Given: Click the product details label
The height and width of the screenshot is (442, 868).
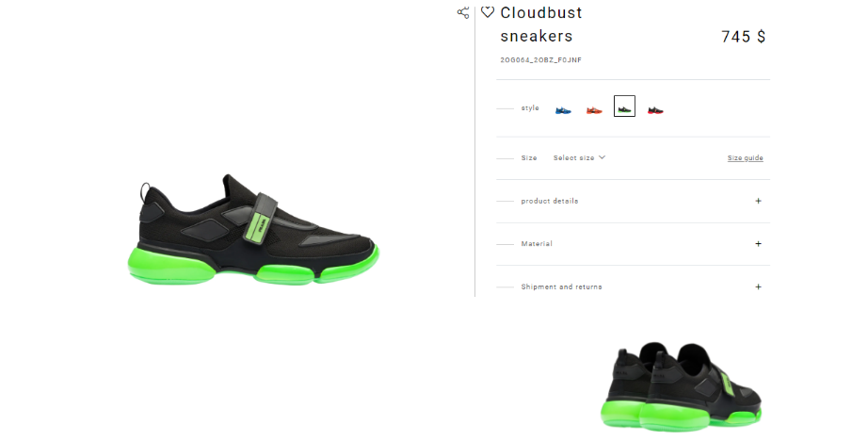Looking at the screenshot, I should click(549, 201).
